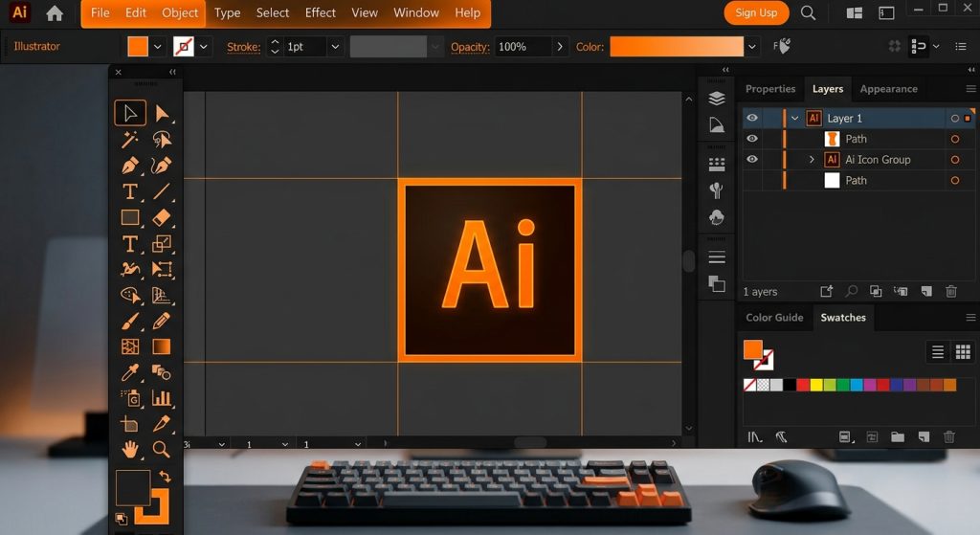
Task: Open the Layers panel flyout menu
Action: click(970, 89)
